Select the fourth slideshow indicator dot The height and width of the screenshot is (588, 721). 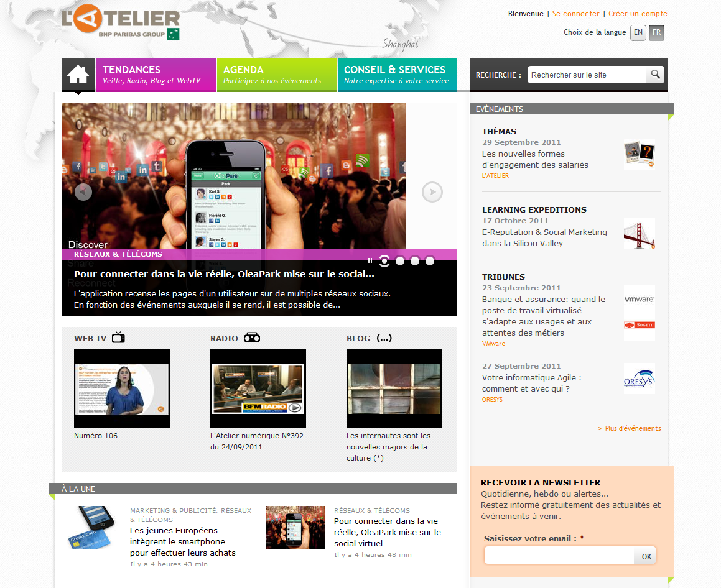coord(430,261)
